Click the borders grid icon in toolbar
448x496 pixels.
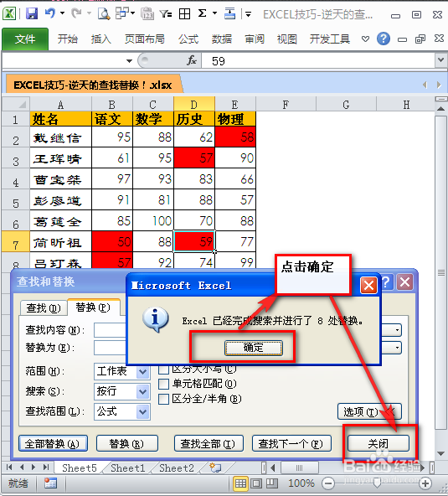[184, 14]
